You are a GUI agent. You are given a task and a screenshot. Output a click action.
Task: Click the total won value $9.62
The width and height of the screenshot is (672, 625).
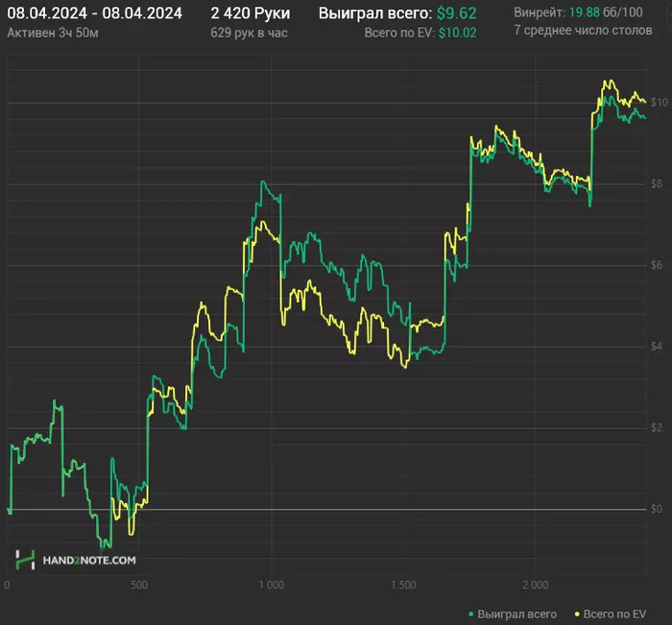click(456, 13)
